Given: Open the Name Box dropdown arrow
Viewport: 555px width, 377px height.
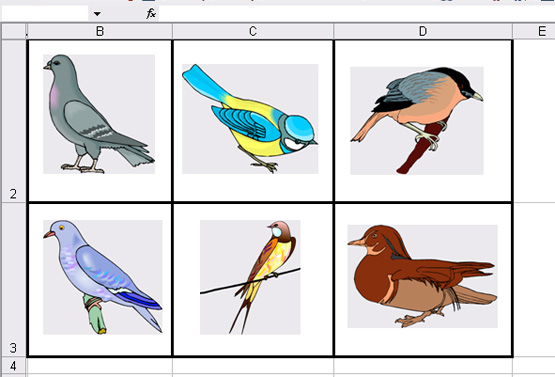Looking at the screenshot, I should click(x=97, y=14).
